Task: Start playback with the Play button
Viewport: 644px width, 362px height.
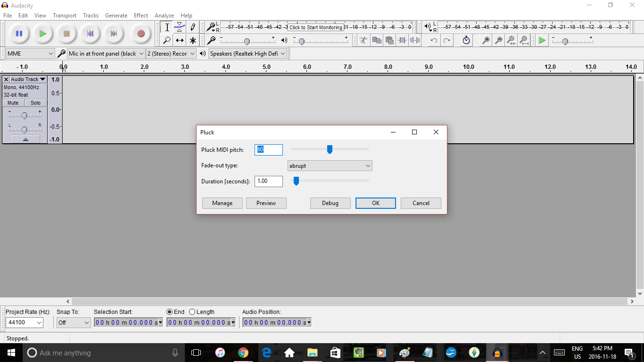Action: [43, 33]
